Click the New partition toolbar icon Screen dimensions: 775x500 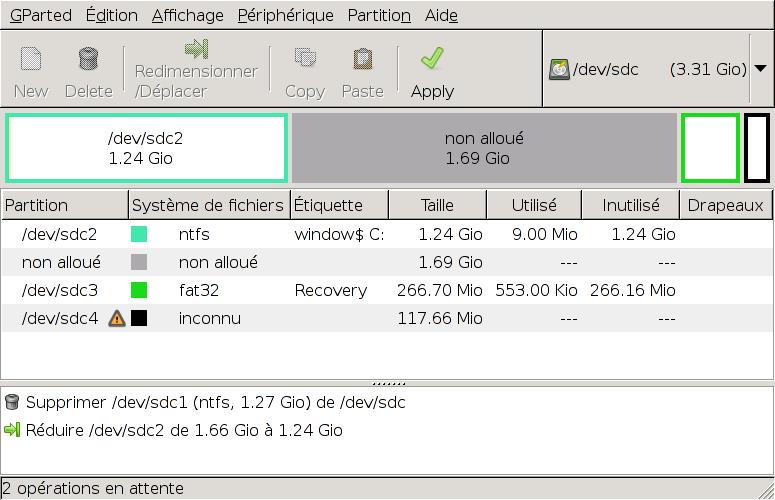click(31, 60)
